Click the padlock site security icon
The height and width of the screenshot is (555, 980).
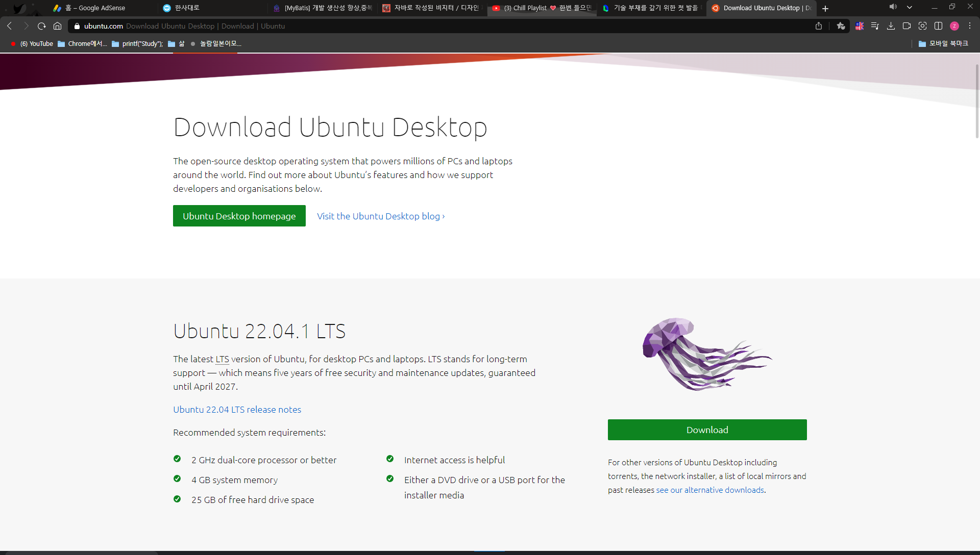point(77,26)
